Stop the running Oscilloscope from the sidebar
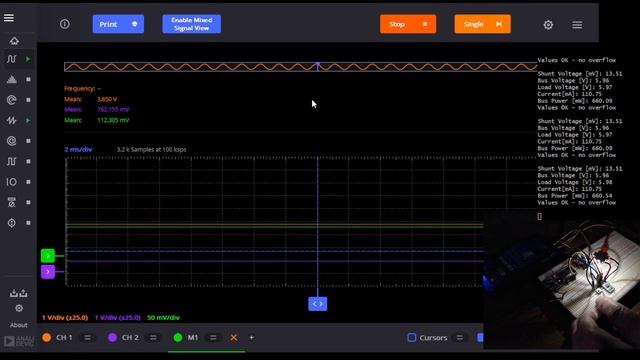Screen dimensions: 640x360 pyautogui.click(x=28, y=59)
